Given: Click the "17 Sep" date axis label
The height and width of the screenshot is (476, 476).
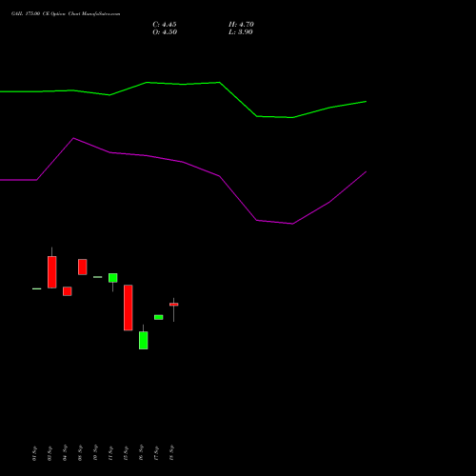Looking at the screenshot, I should click(x=156, y=453).
